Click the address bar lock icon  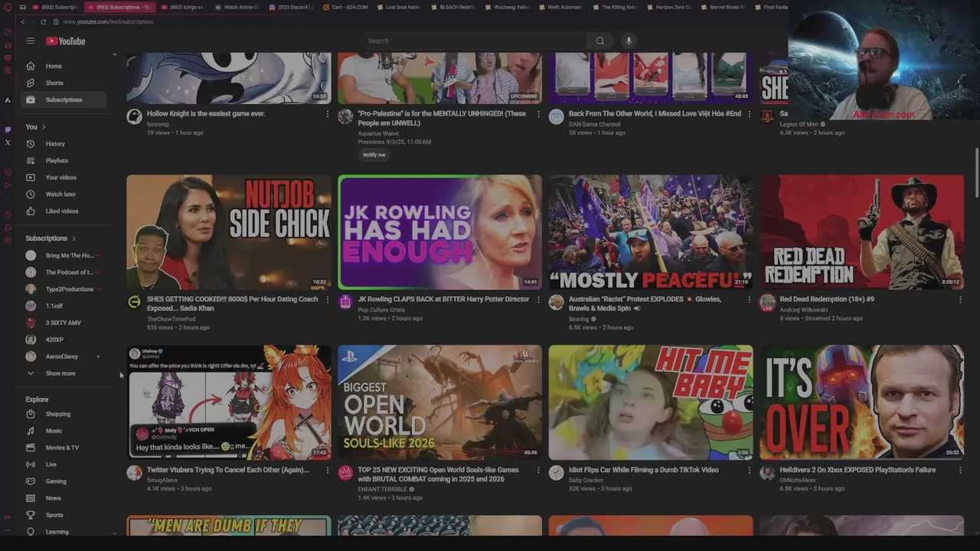55,21
